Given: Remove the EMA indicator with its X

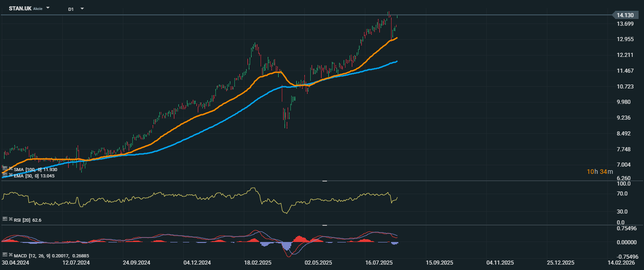Looking at the screenshot, I should pos(11,175).
